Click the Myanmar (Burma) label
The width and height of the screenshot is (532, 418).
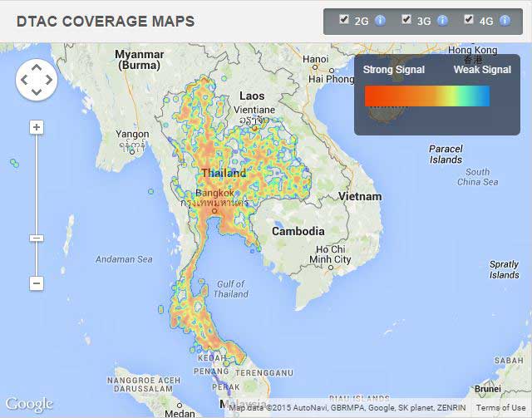point(140,59)
